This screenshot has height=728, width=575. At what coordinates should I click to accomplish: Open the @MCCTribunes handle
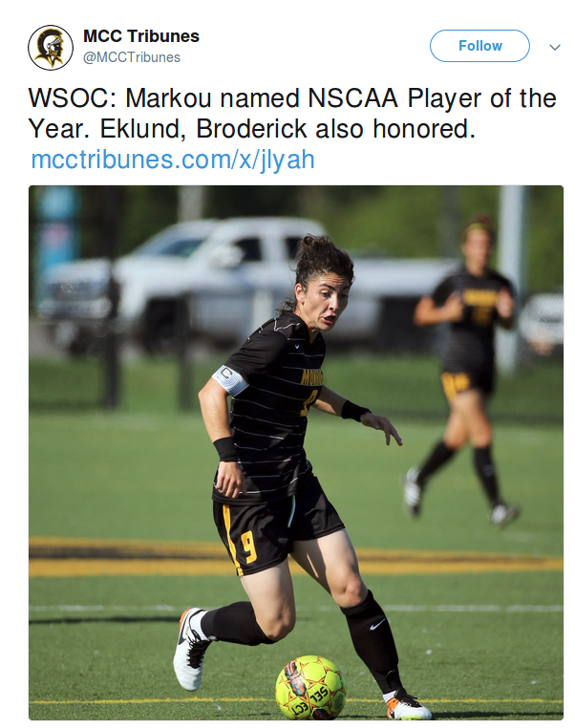pyautogui.click(x=132, y=57)
